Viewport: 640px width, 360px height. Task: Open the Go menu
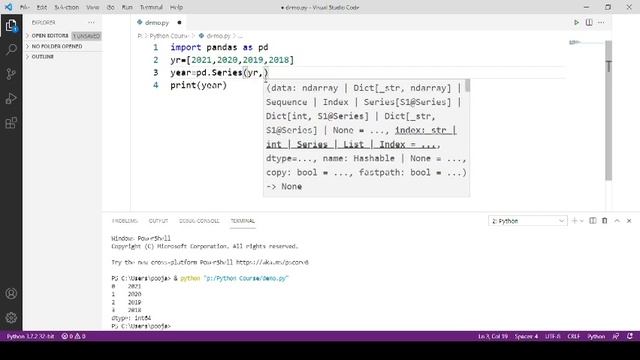click(x=111, y=7)
